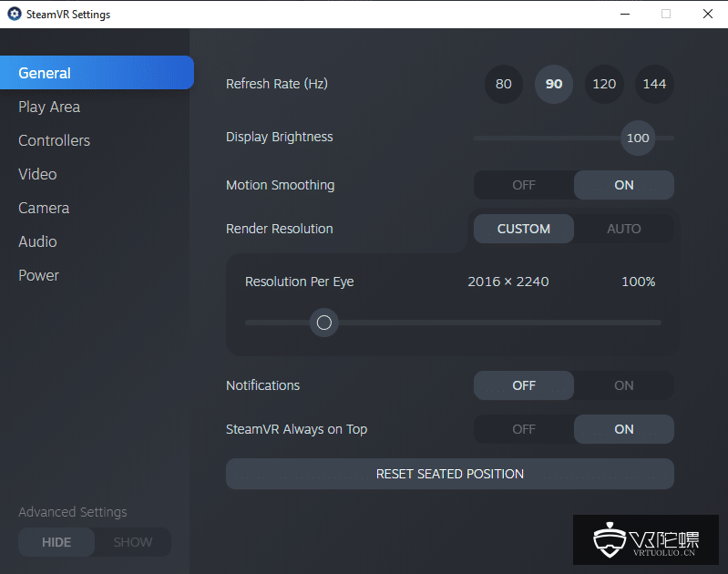This screenshot has width=728, height=574.
Task: Go to the Video settings tab
Action: 37,174
